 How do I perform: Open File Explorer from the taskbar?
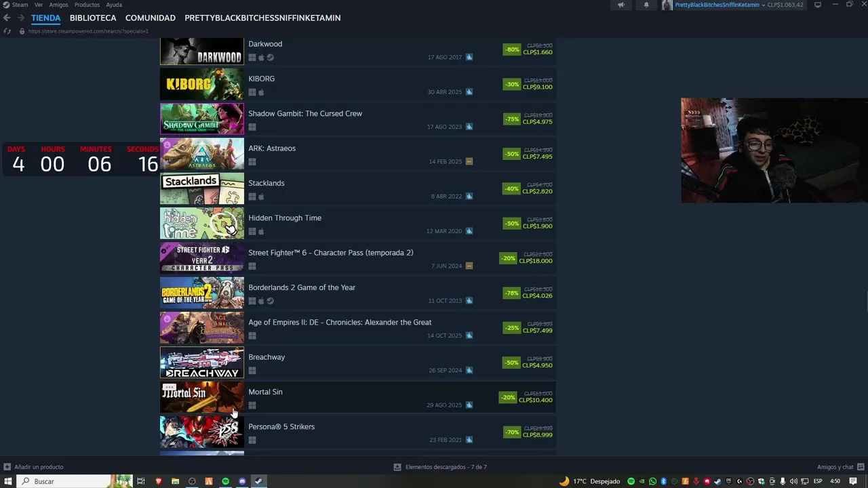point(175,481)
